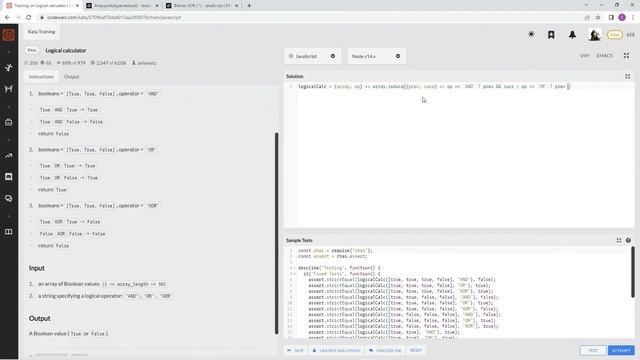
Task: Enter fullscreen using the top-right expand icon
Action: click(626, 56)
